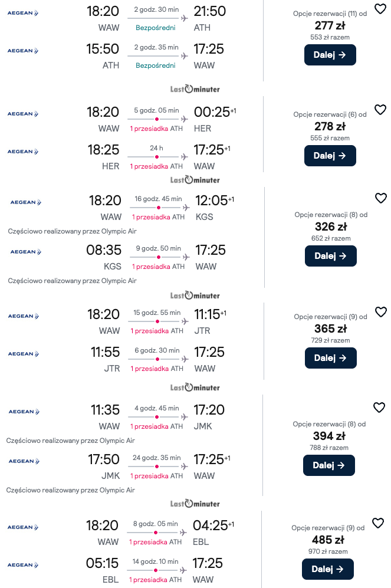Toggle heart on the 326 zł Kos flight
The width and height of the screenshot is (391, 588).
pyautogui.click(x=380, y=198)
